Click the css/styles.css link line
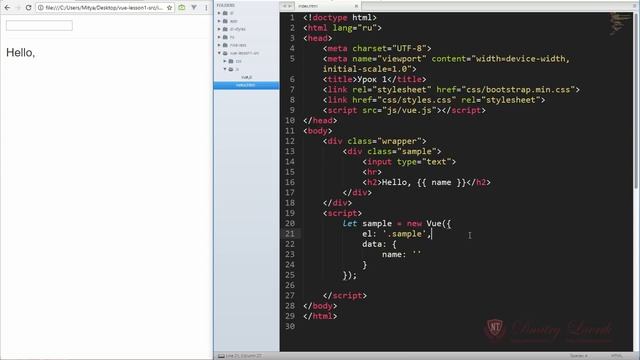Image resolution: width=640 pixels, height=360 pixels. coord(434,100)
